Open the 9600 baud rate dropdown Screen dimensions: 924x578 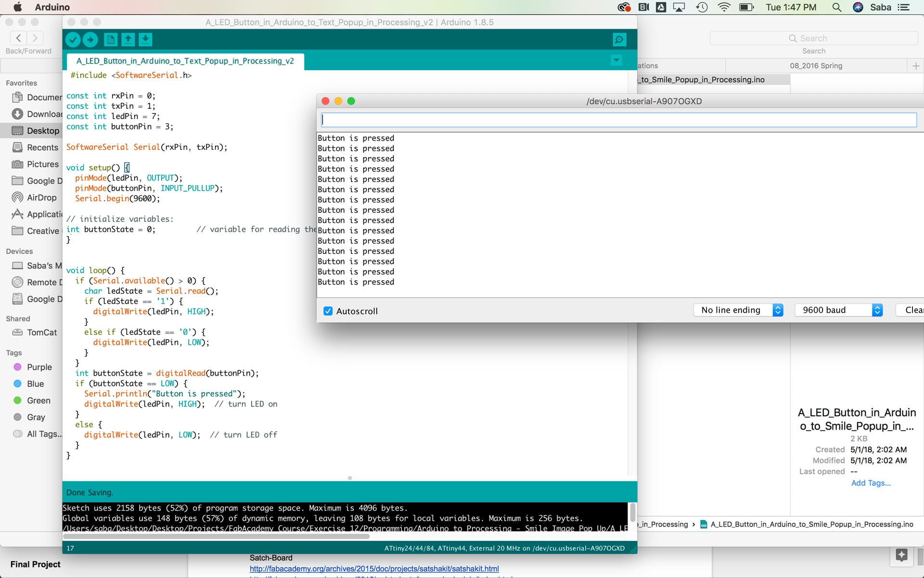(839, 310)
